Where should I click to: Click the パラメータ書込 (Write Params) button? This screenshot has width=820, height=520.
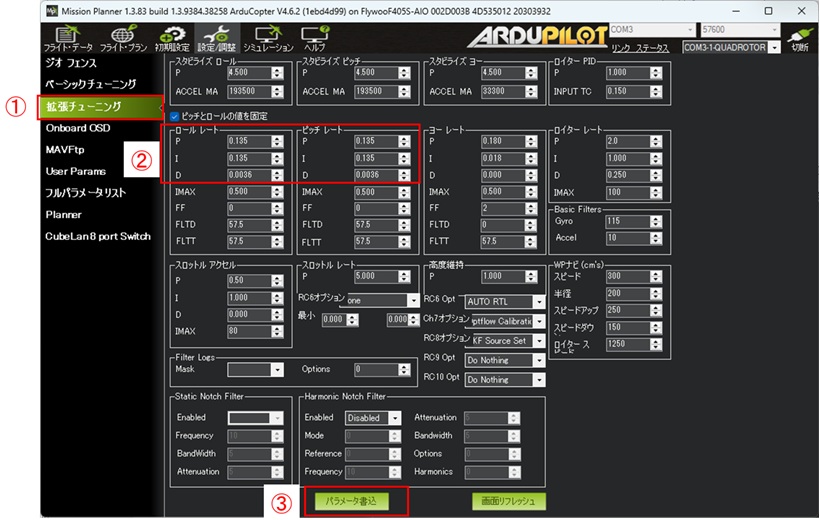[x=350, y=500]
